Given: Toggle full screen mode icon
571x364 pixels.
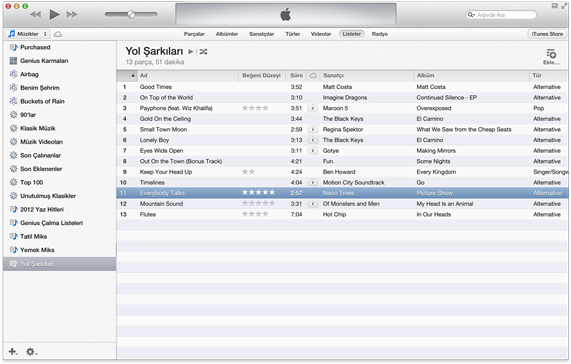Looking at the screenshot, I should [564, 6].
